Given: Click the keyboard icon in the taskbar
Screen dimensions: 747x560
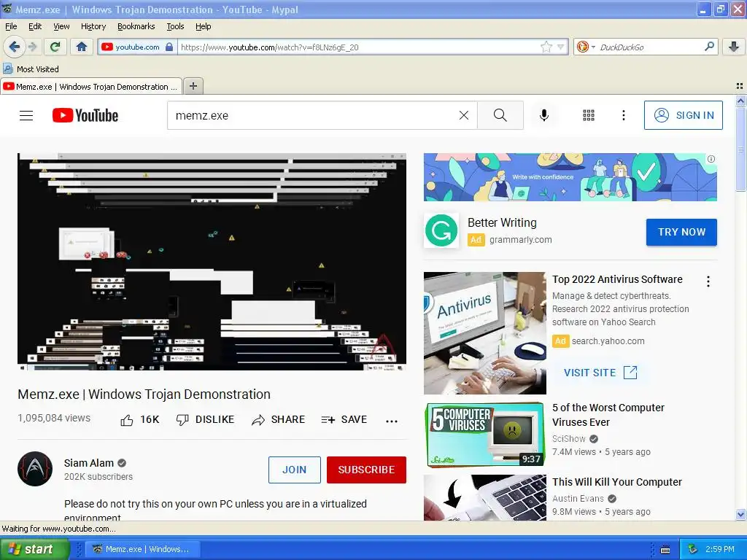Looking at the screenshot, I should coord(665,550).
